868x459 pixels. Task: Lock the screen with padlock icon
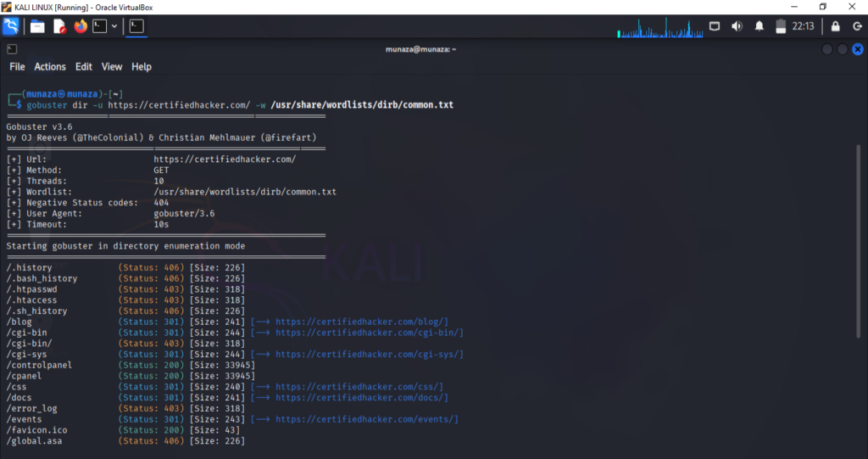click(x=835, y=26)
